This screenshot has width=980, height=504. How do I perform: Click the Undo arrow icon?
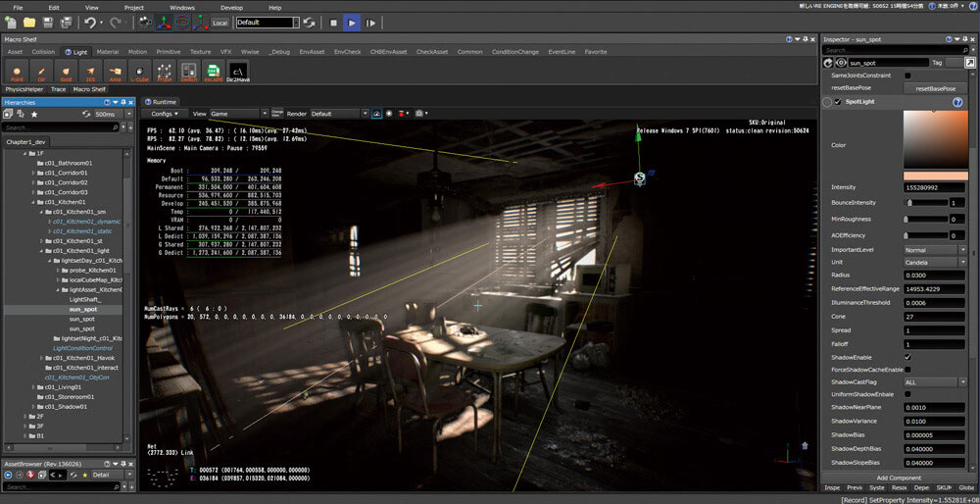[x=90, y=22]
